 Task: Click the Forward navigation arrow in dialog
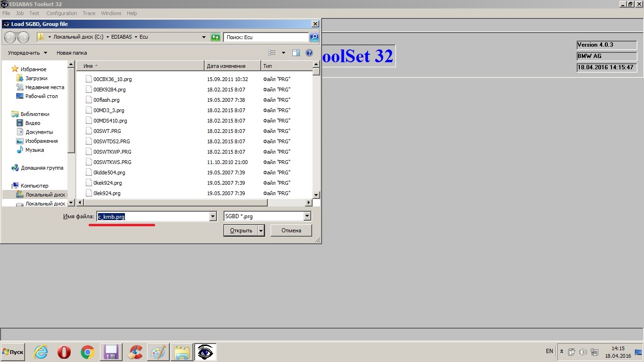tap(23, 37)
